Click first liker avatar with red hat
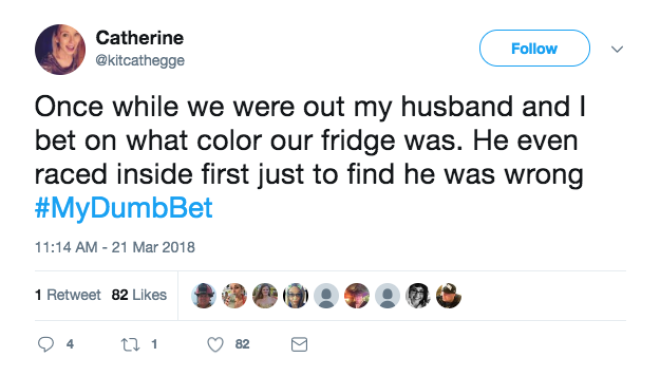This screenshot has height=376, width=660. (x=204, y=296)
